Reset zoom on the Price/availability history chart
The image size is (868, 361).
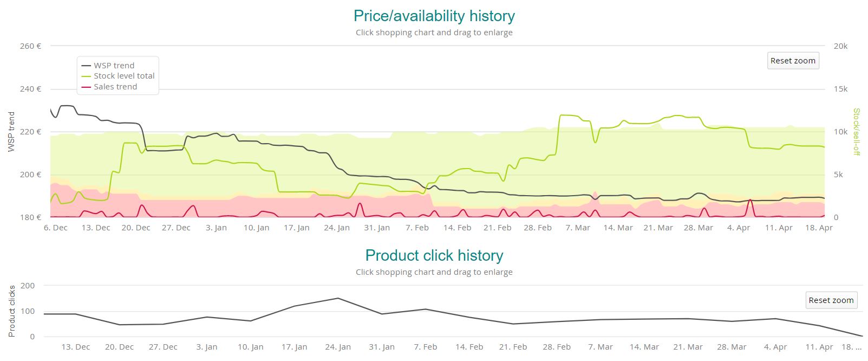793,61
